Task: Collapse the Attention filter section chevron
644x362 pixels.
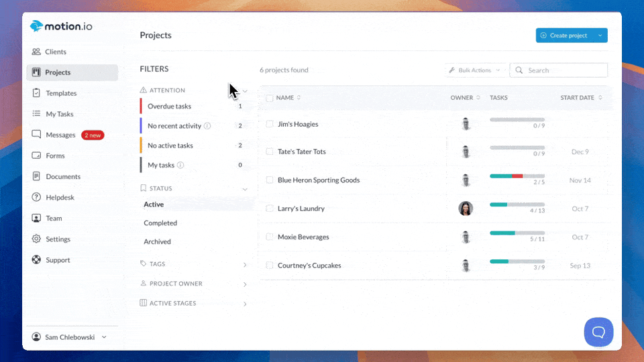Action: click(245, 91)
